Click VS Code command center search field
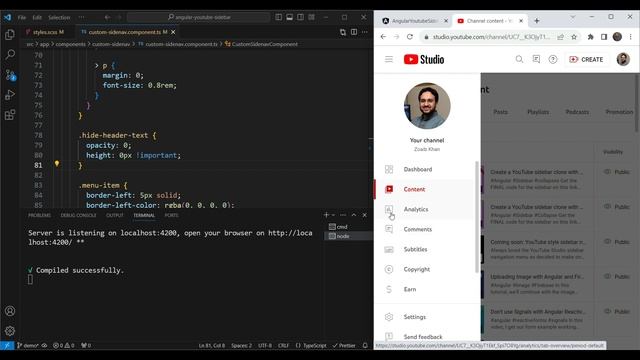Screen dimensions: 640x360 click(x=199, y=17)
